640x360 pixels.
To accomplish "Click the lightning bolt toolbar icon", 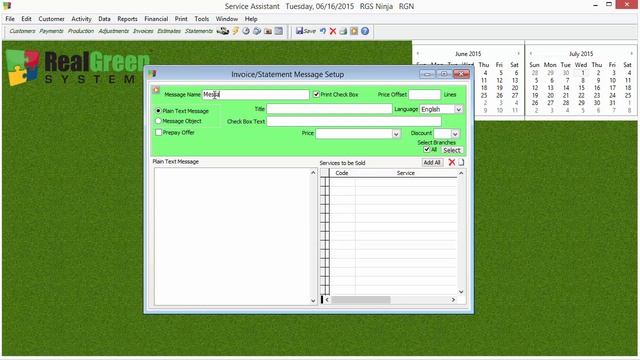I will [x=236, y=31].
